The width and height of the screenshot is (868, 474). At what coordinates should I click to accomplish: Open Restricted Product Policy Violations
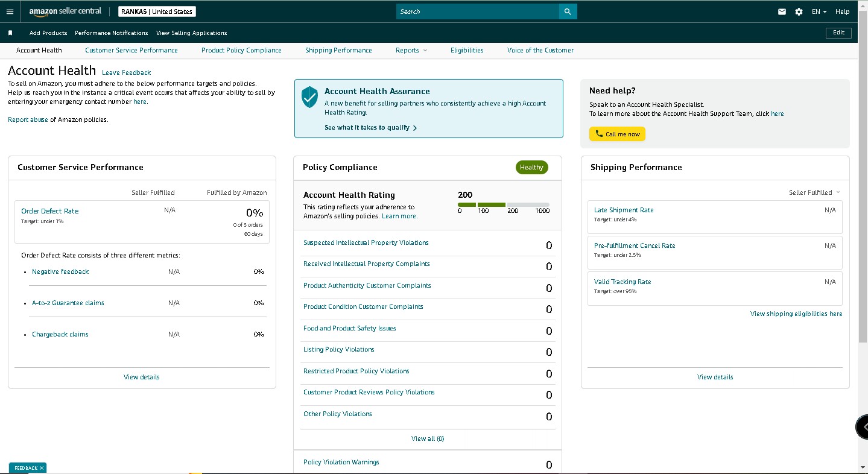[x=356, y=371]
